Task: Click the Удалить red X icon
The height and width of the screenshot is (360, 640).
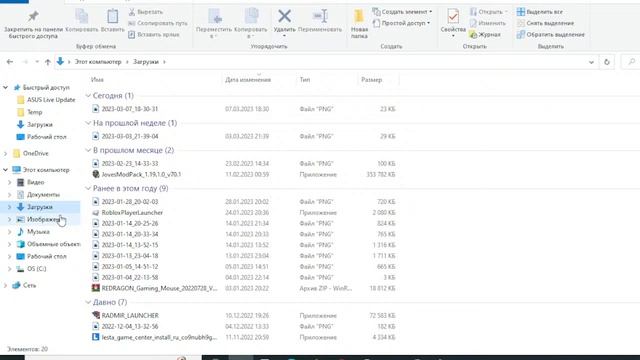Action: point(284,16)
